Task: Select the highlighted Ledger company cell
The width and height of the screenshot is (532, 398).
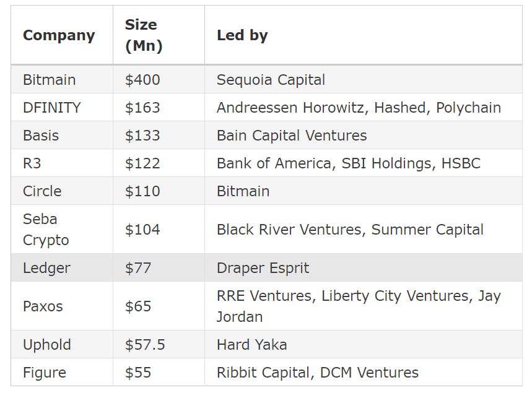Action: [46, 268]
